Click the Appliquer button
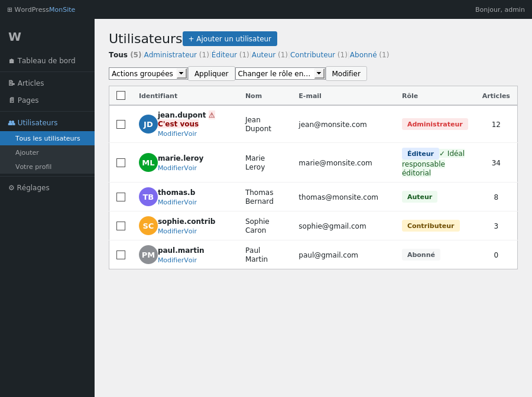This screenshot has height=397, width=532. click(x=212, y=74)
